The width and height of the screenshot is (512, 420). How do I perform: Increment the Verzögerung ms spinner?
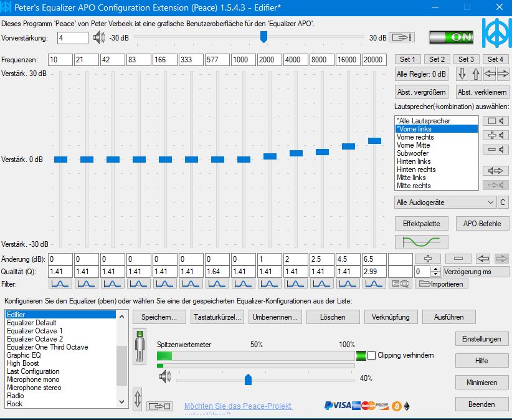(435, 269)
